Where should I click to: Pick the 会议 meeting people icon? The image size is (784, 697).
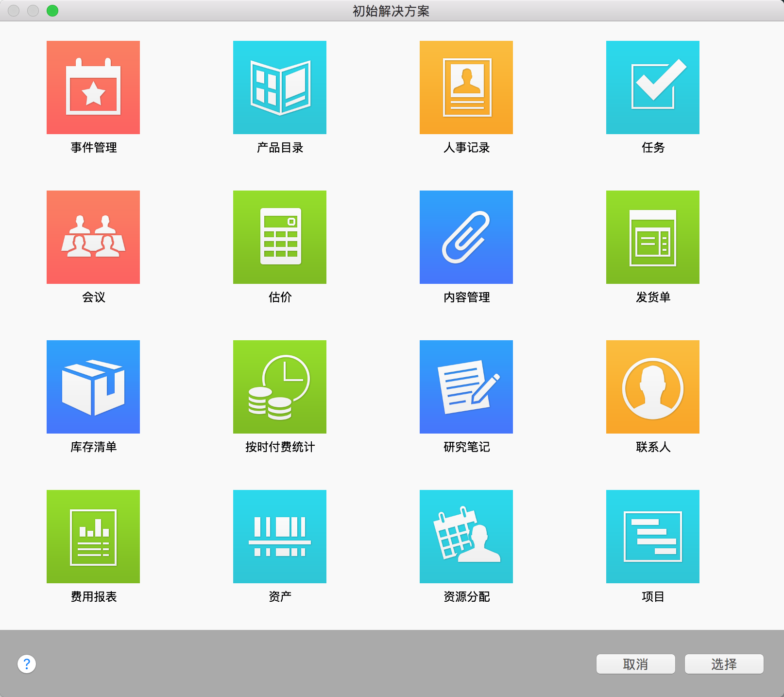click(x=93, y=237)
